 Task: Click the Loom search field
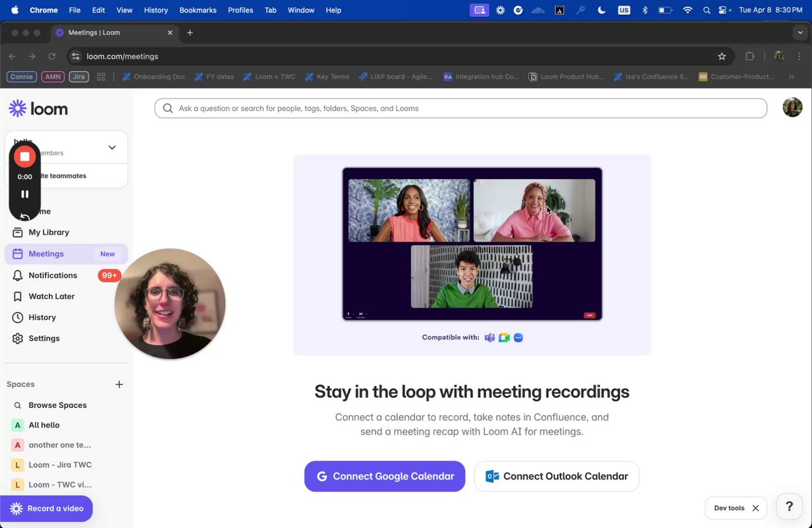pos(461,109)
